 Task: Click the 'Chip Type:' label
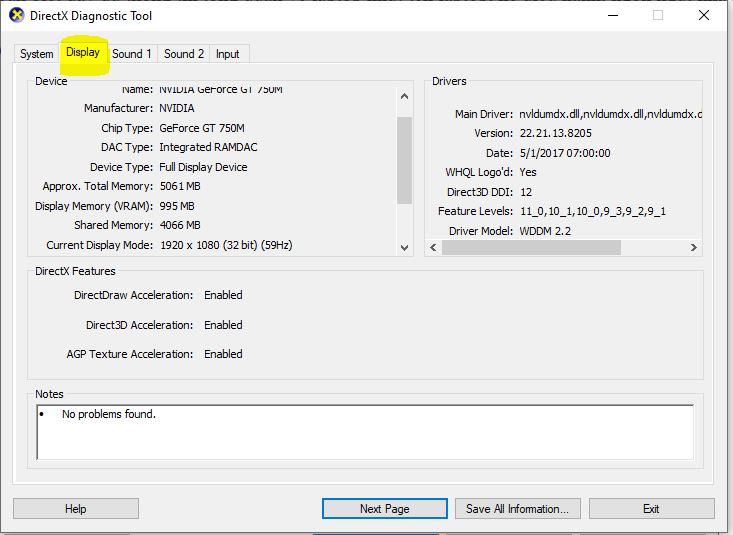pyautogui.click(x=127, y=128)
